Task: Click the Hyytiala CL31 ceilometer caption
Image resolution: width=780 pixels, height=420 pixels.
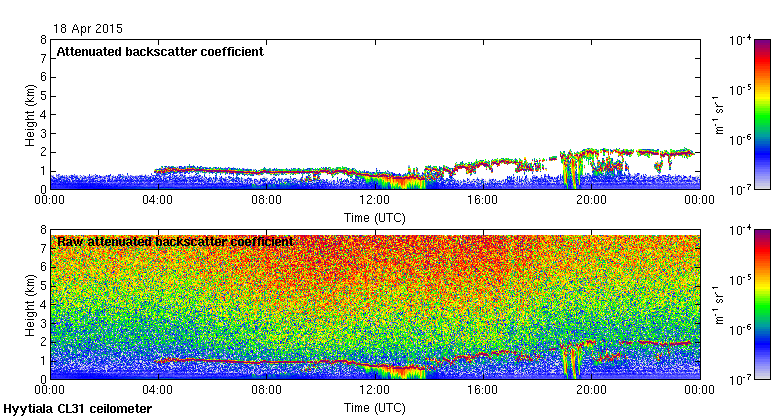Action: coord(78,409)
